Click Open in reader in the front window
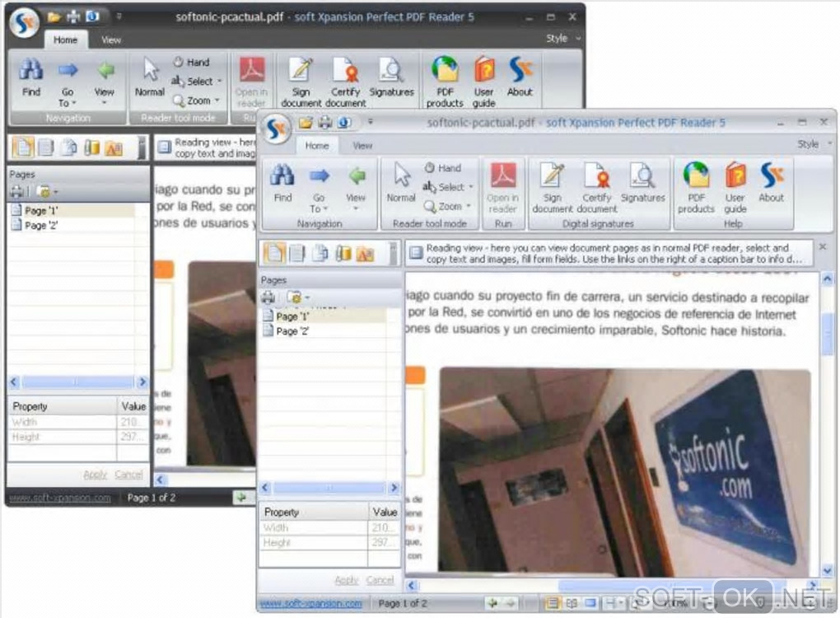Viewport: 840px width, 618px height. (502, 190)
